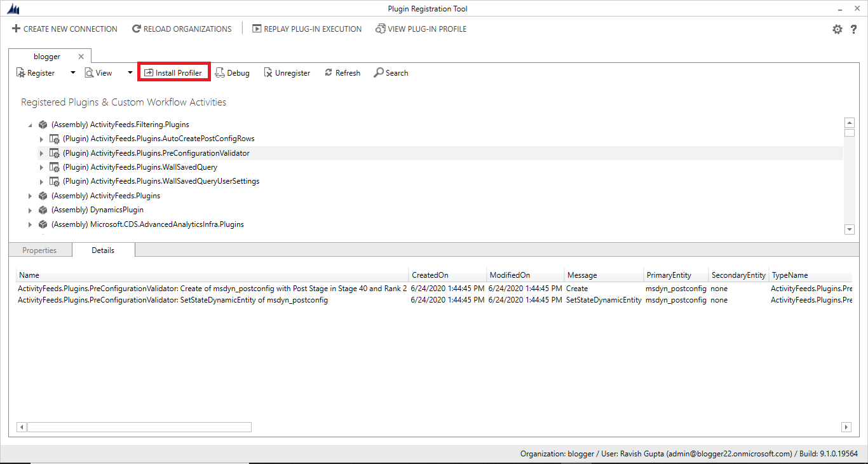Select the Create of msdyn_postconfig step row

tap(434, 289)
